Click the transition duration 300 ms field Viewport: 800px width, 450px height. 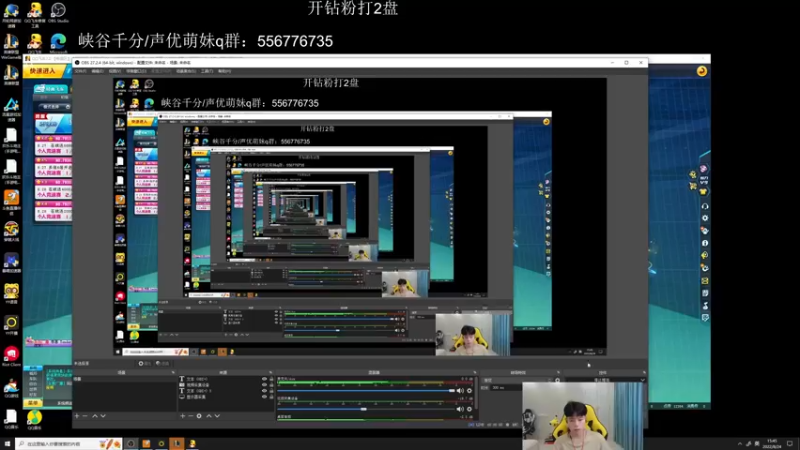(505, 388)
